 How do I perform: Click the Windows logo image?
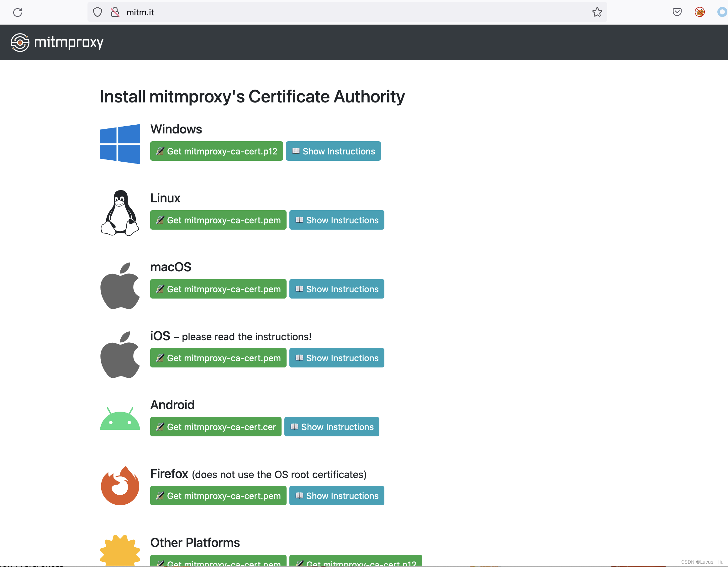120,144
